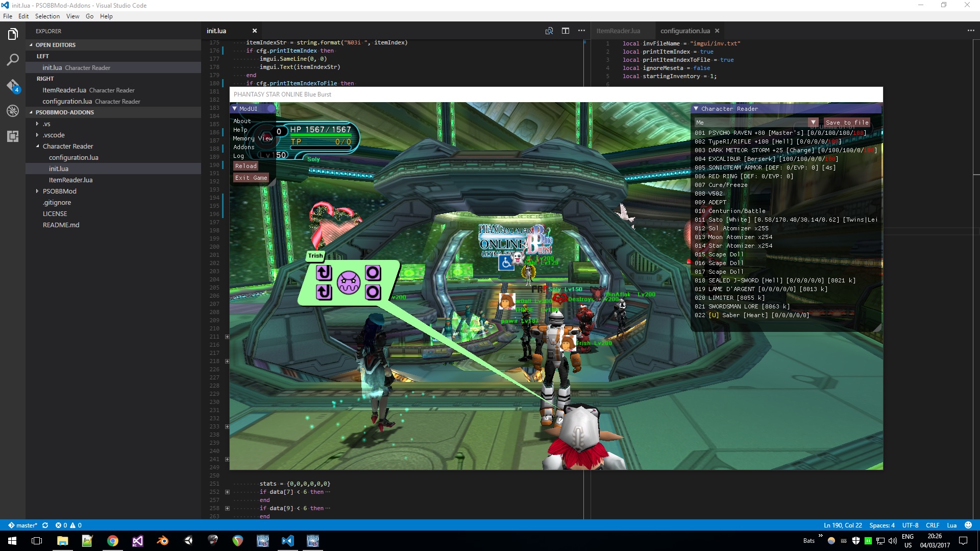Open Visual Studio from taskbar

137,541
